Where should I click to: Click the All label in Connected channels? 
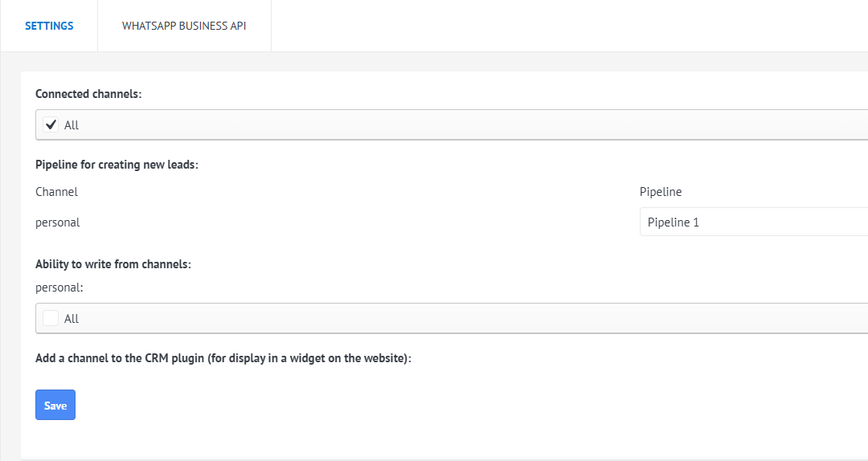click(72, 125)
